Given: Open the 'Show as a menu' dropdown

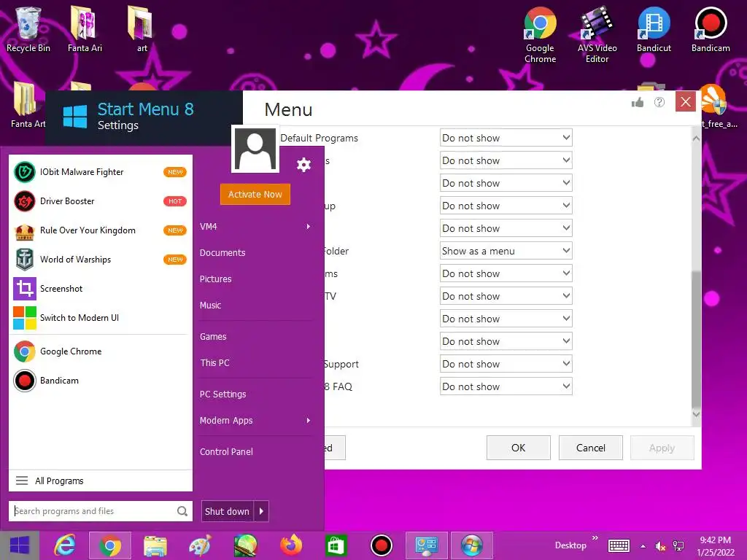Looking at the screenshot, I should (506, 251).
